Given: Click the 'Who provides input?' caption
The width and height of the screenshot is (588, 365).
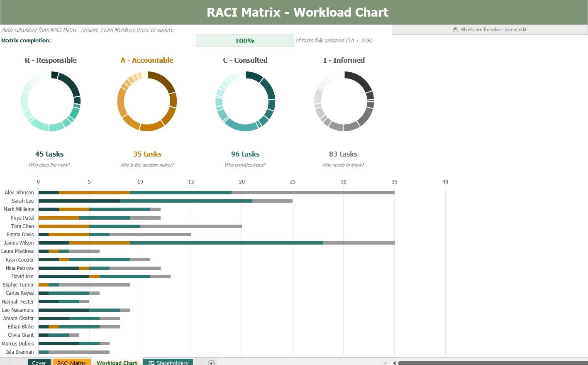Looking at the screenshot, I should [x=245, y=165].
